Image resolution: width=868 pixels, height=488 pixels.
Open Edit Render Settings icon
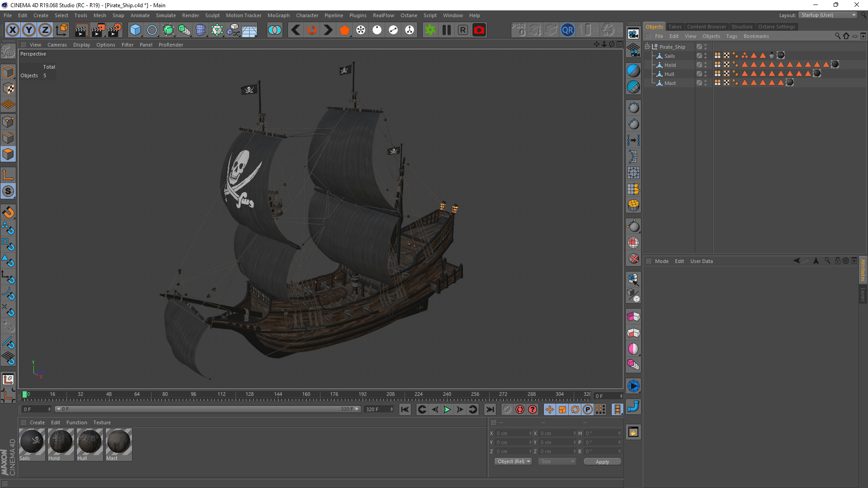point(114,30)
